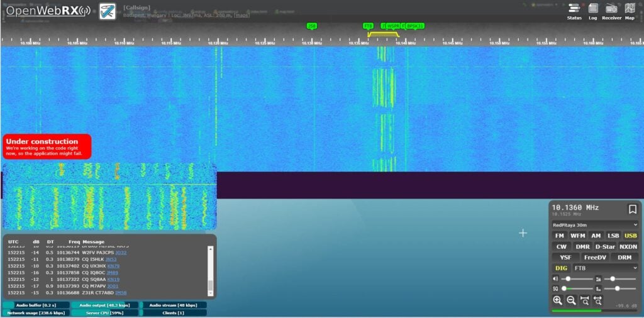This screenshot has width=644, height=318.
Task: Mute audio with the speaker icon
Action: click(556, 278)
